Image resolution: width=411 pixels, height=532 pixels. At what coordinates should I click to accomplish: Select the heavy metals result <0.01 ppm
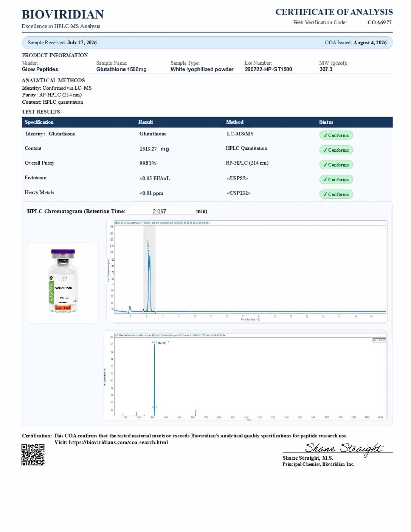coord(151,193)
